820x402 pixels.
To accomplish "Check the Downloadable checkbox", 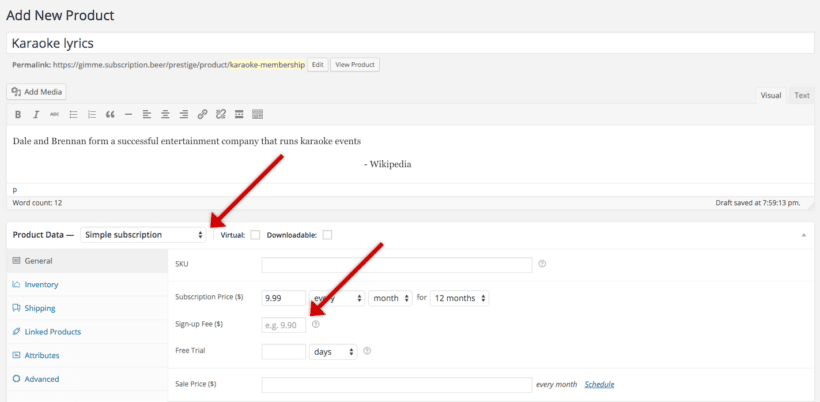I will click(x=327, y=235).
